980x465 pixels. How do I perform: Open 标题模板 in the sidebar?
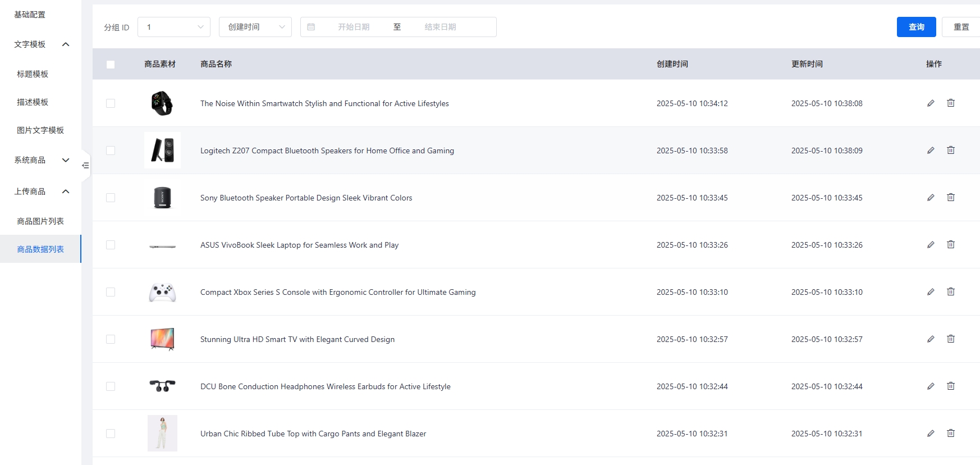33,74
